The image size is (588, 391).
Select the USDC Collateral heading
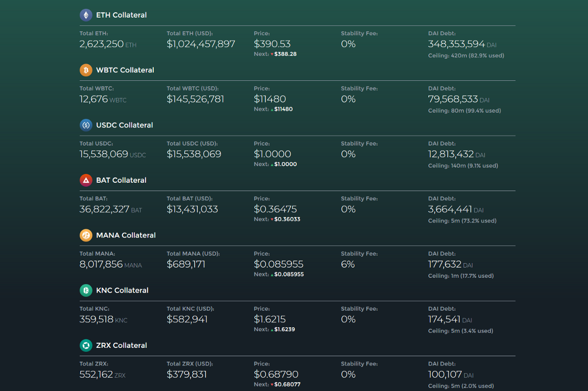click(x=124, y=125)
